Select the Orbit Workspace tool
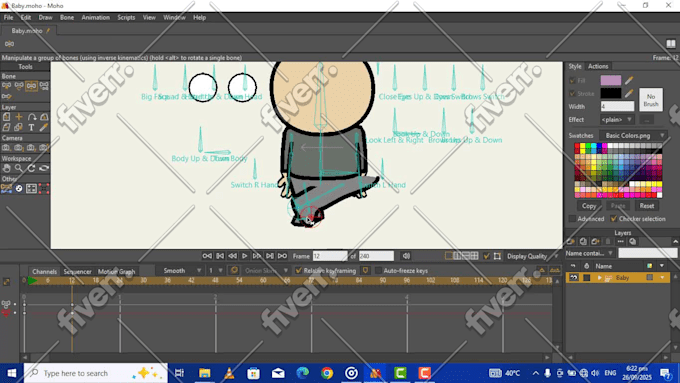Image resolution: width=680 pixels, height=383 pixels. pos(44,168)
